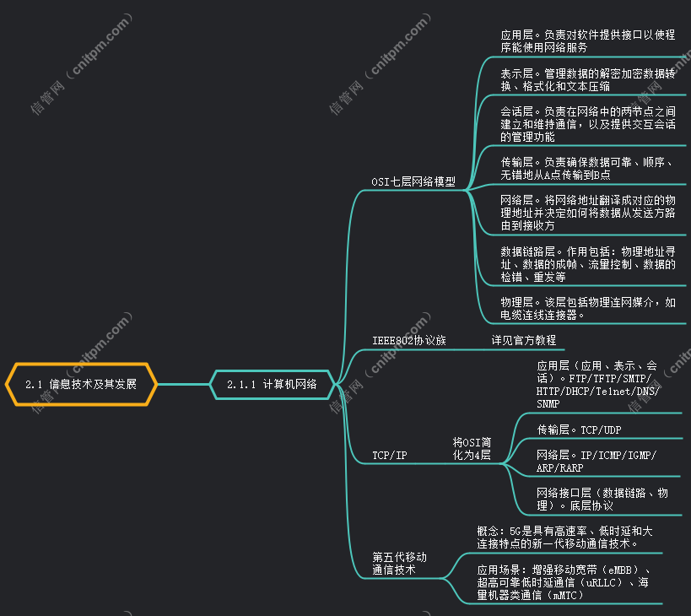Select the 将OSI简化为4层 node

[472, 448]
